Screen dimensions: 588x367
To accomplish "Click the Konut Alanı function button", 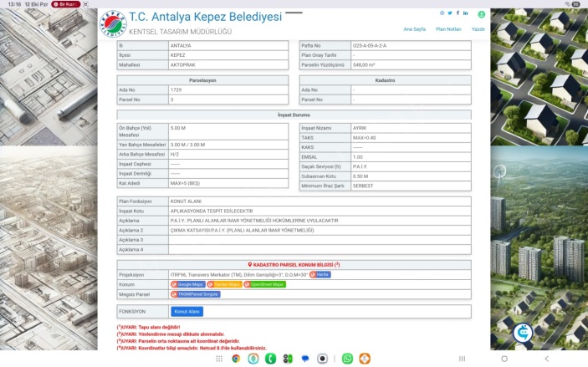I will (x=187, y=311).
